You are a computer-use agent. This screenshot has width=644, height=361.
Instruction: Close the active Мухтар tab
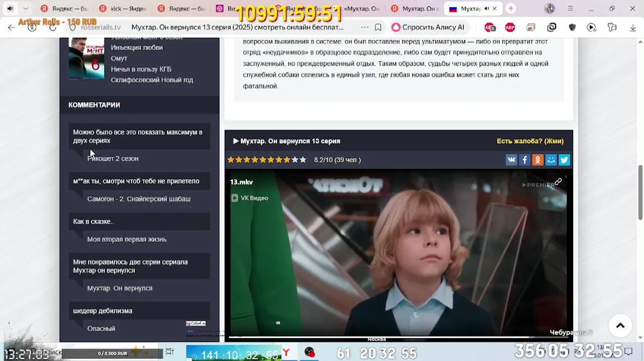(496, 9)
